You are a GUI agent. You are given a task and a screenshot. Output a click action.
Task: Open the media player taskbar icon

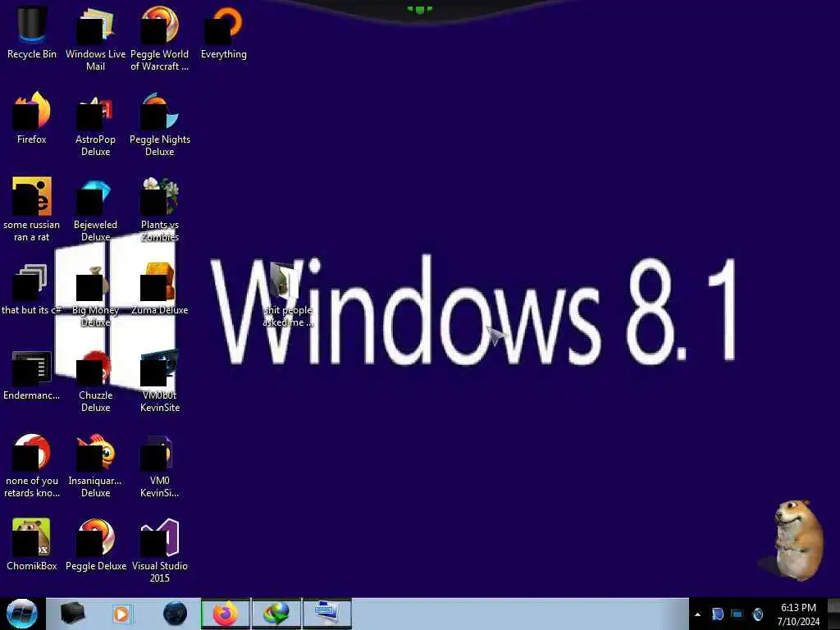[122, 614]
